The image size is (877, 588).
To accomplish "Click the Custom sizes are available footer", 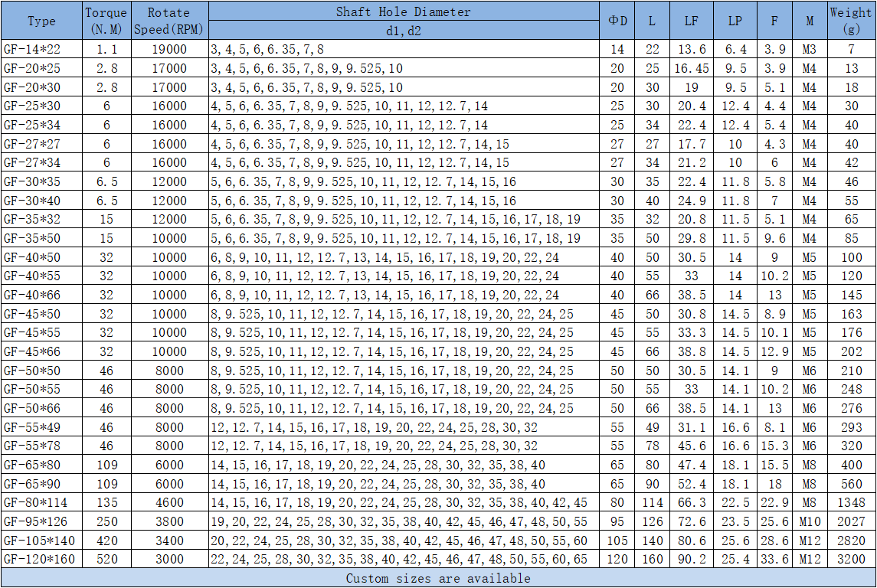I will click(x=438, y=578).
